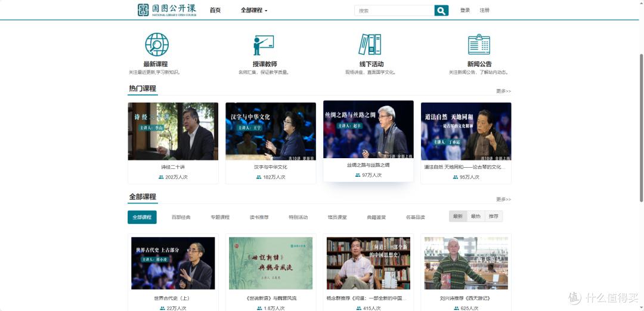
Task: Open the 刘兴诗推荐《西天游记》 video thumbnail
Action: (466, 263)
